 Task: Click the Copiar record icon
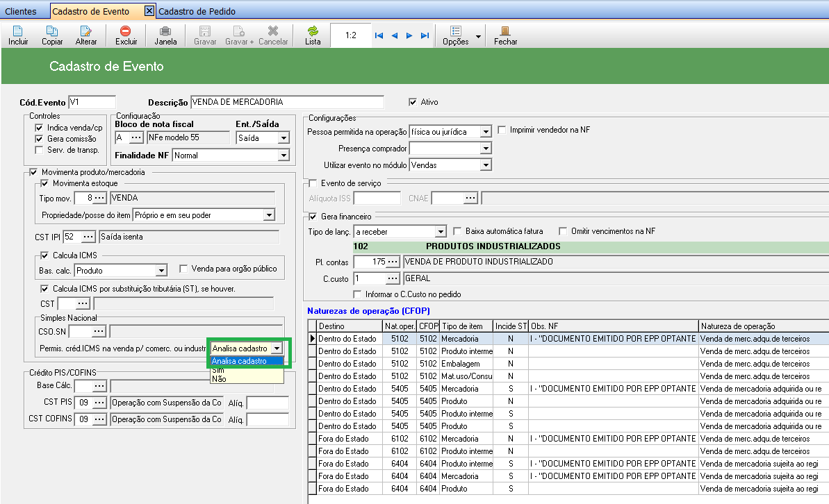point(52,32)
